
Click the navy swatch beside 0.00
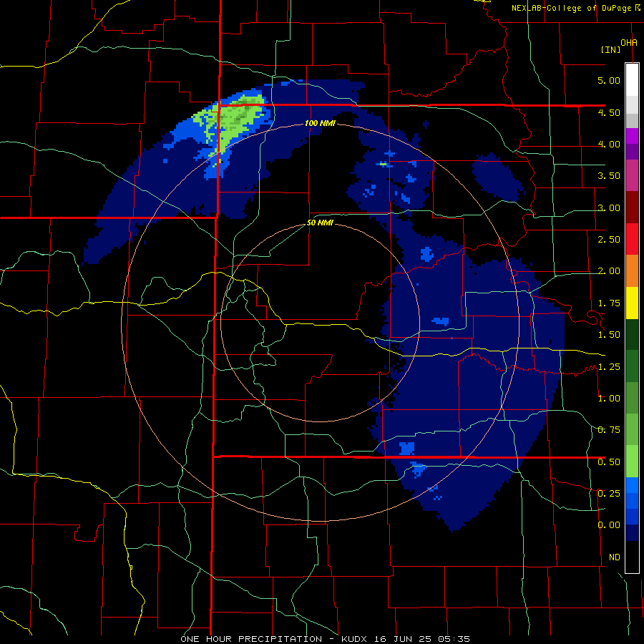632,532
